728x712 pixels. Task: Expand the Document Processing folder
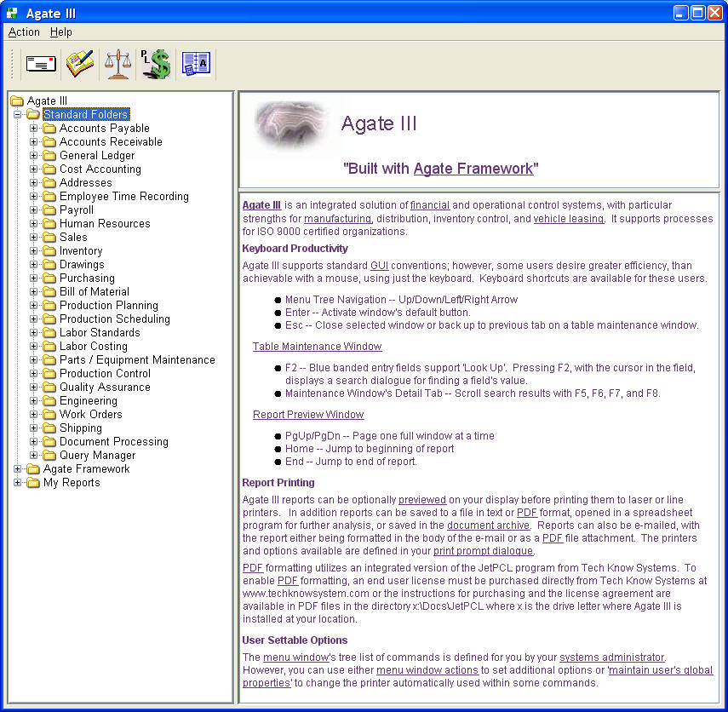point(33,442)
